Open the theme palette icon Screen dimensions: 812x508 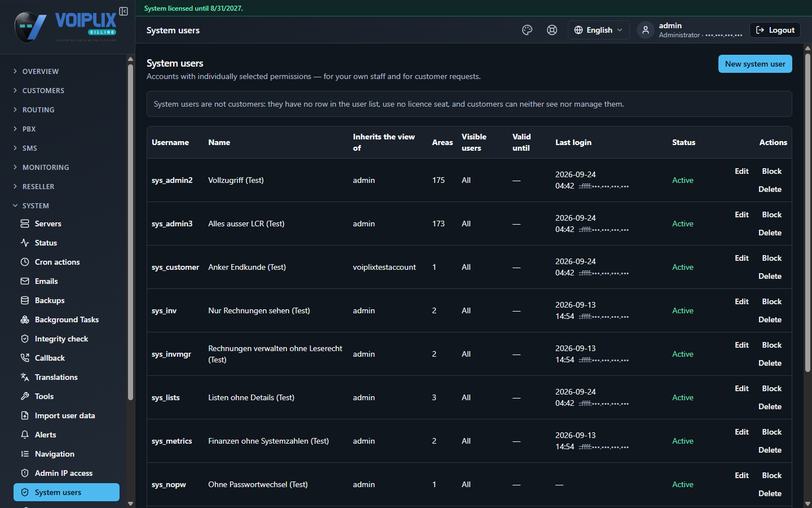click(527, 30)
